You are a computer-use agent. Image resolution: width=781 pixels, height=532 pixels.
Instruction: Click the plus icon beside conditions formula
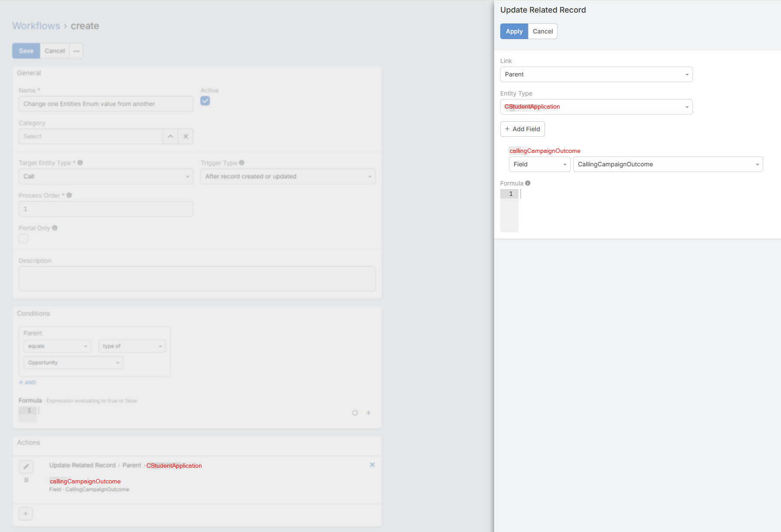click(x=368, y=413)
